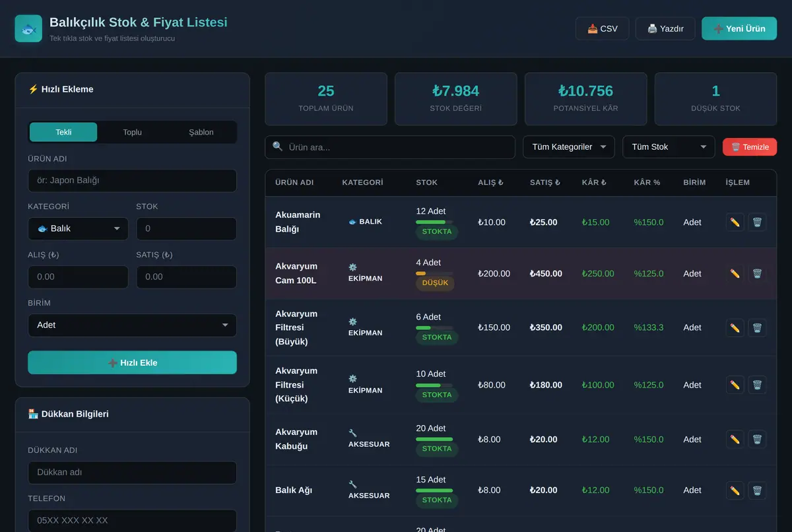Edit Akvaryum Filtresi (Büyük) entry
Screen dimensions: 792x532
tap(735, 327)
